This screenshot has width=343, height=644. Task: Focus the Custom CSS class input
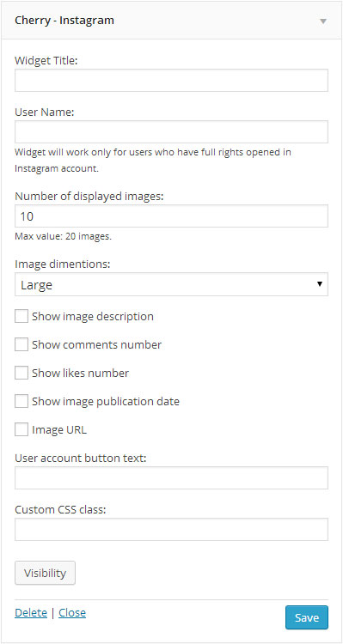(172, 530)
